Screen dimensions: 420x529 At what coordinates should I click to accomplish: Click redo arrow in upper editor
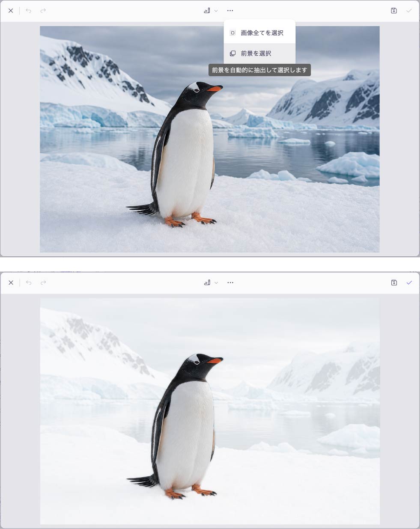(43, 11)
